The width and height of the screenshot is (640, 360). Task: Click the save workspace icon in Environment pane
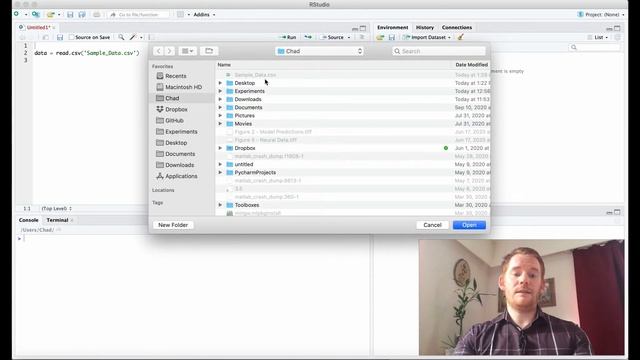[x=392, y=37]
